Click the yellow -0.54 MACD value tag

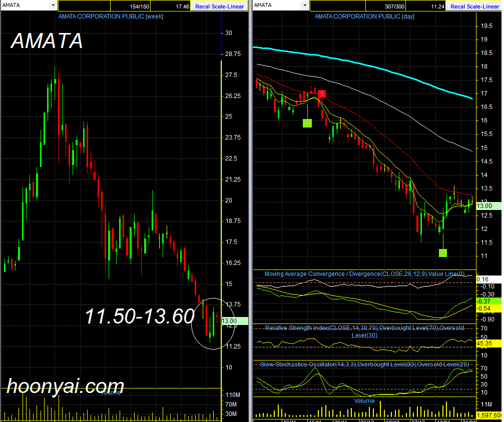(x=488, y=308)
